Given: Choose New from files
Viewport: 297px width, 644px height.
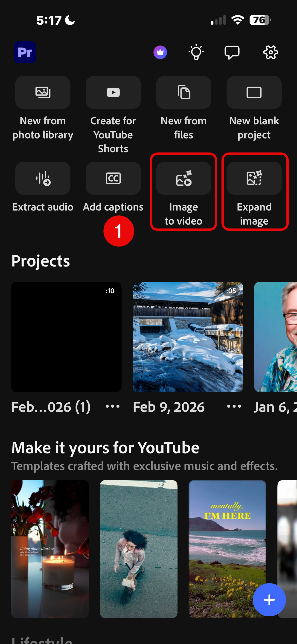Looking at the screenshot, I should (183, 93).
